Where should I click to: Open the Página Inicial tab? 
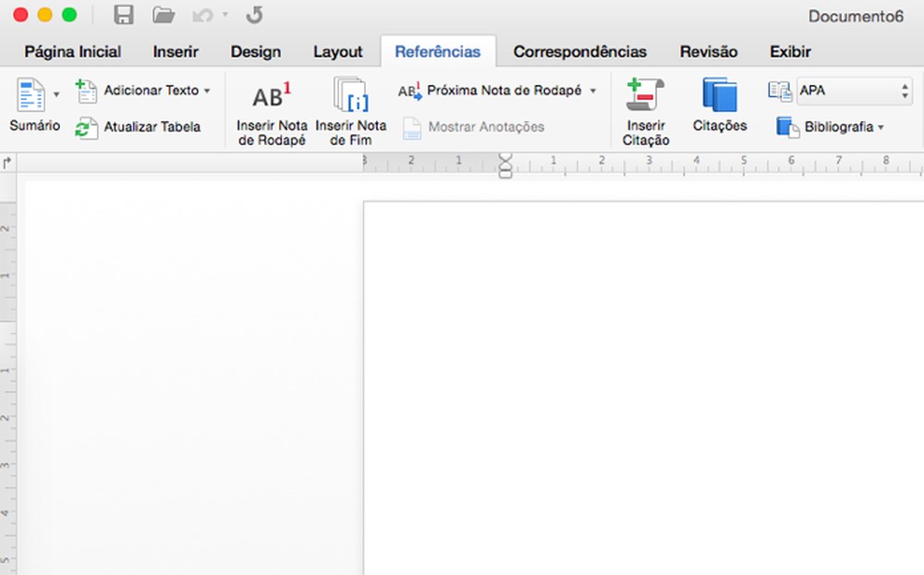[72, 52]
